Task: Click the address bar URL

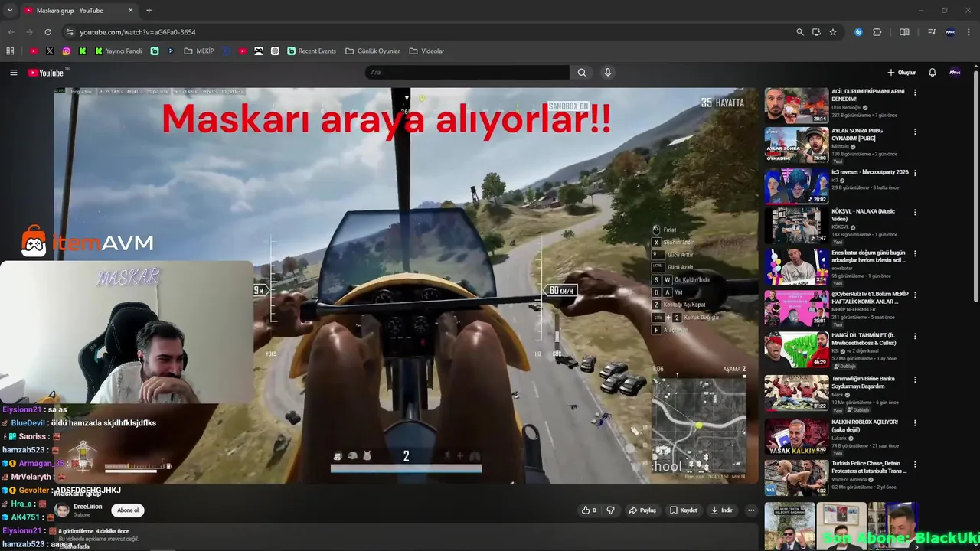Action: tap(138, 32)
